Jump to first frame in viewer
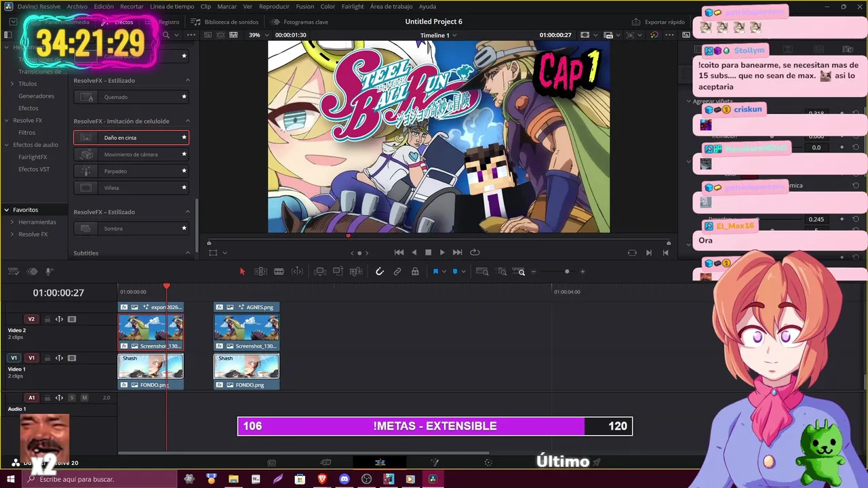The width and height of the screenshot is (868, 488). coord(399,252)
